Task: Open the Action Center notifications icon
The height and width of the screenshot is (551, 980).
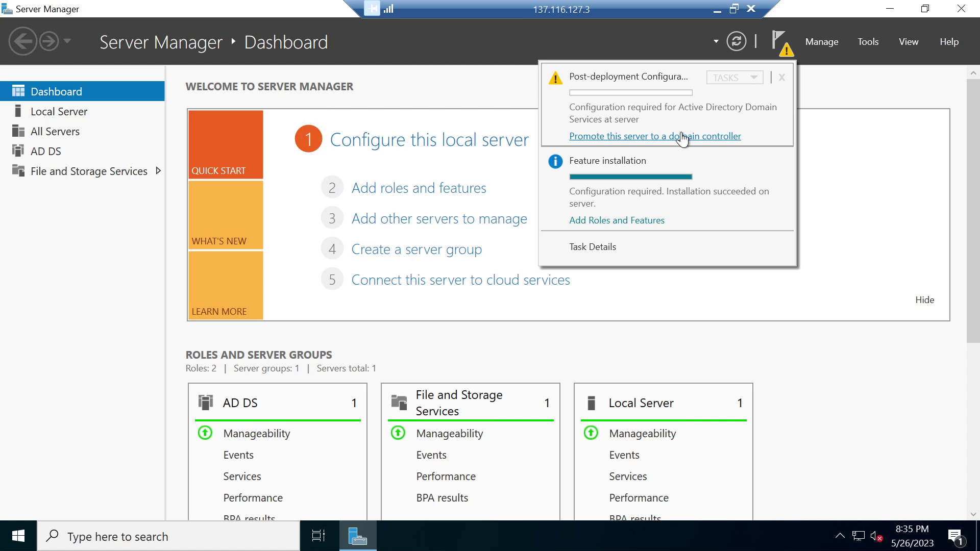Action: pyautogui.click(x=956, y=536)
